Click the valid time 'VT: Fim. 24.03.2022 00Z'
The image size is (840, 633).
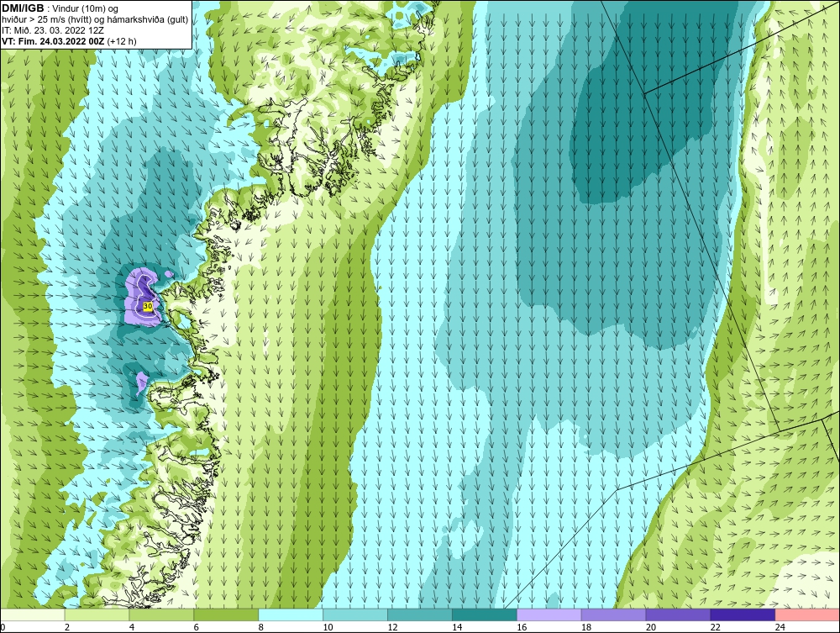54,40
